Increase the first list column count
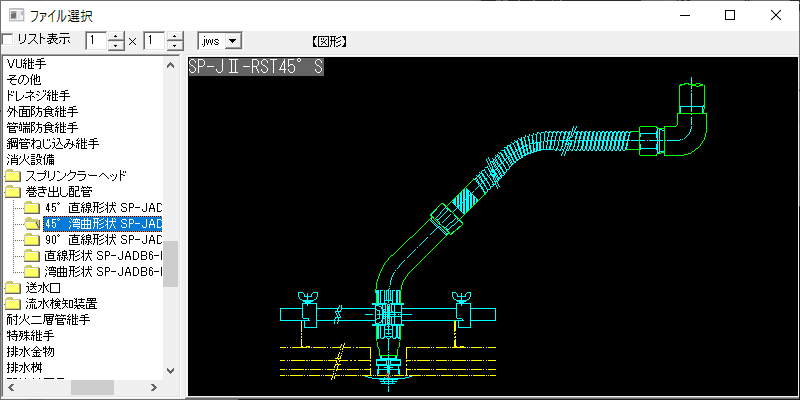 (x=116, y=36)
